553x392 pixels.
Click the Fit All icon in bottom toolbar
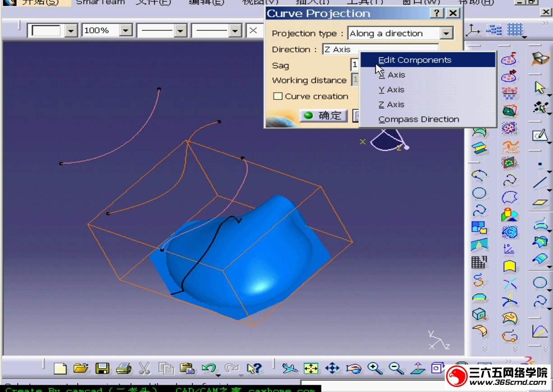311,368
